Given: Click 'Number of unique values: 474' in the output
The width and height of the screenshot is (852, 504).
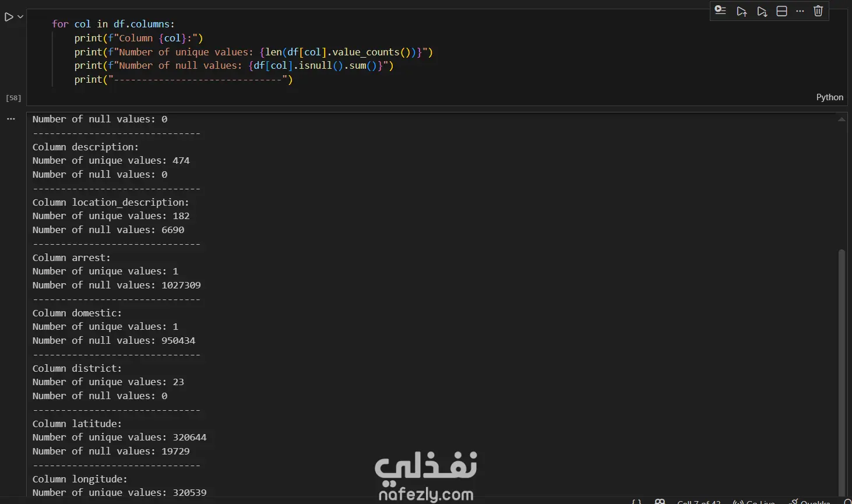Looking at the screenshot, I should coord(111,161).
